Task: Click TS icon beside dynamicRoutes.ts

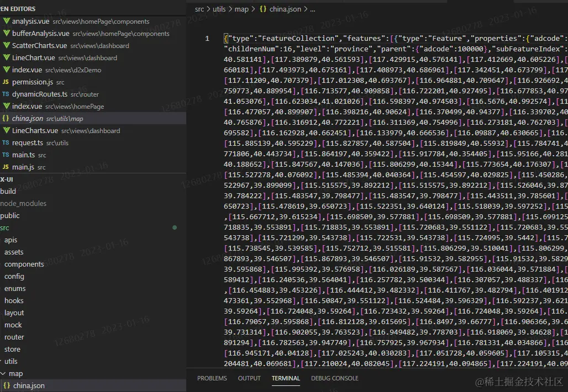Action: (6, 94)
